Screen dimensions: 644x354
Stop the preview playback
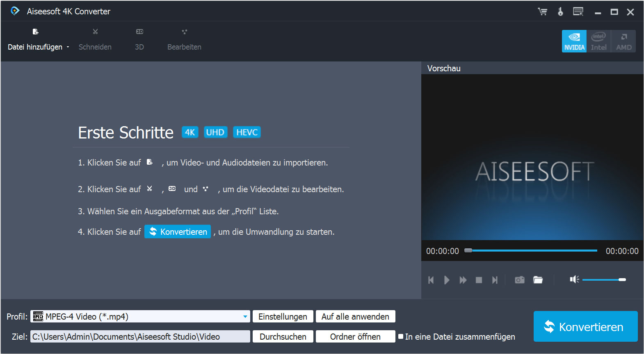pyautogui.click(x=479, y=280)
